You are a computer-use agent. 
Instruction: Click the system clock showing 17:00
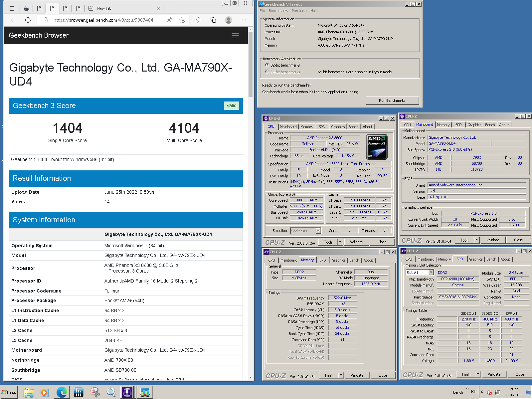pos(514,390)
